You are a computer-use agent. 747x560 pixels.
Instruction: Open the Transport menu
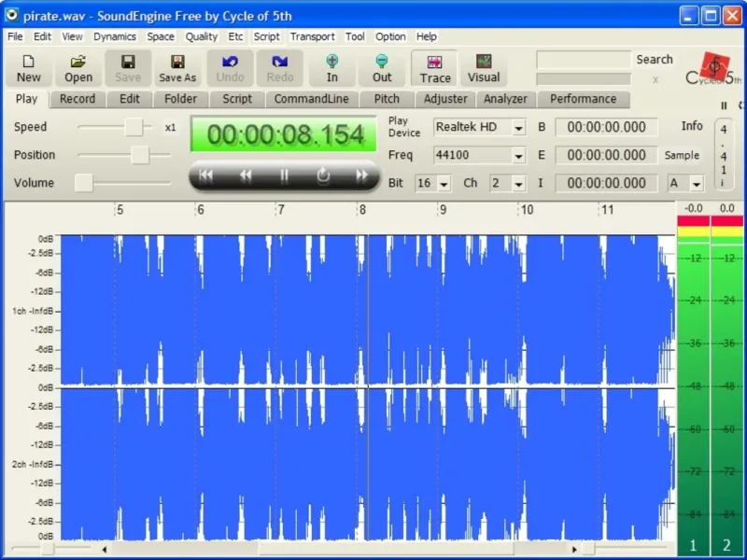pos(312,36)
